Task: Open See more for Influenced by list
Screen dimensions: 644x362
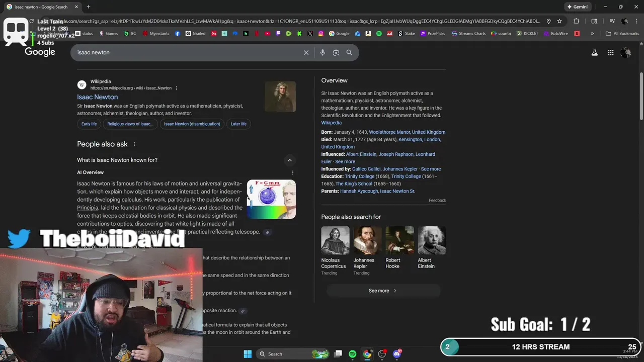Action: click(431, 169)
